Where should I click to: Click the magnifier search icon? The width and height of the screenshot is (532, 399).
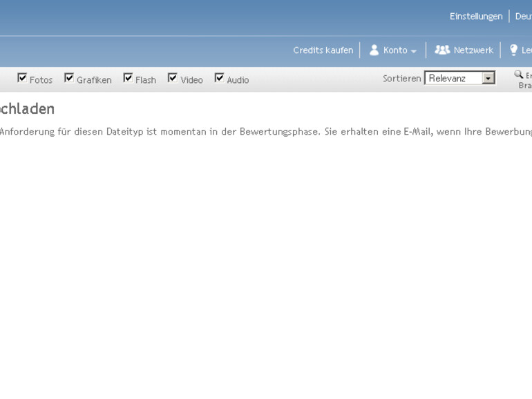(518, 75)
